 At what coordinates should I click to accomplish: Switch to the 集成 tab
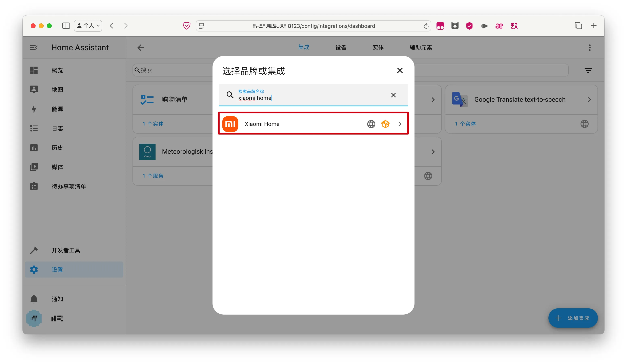pos(304,47)
